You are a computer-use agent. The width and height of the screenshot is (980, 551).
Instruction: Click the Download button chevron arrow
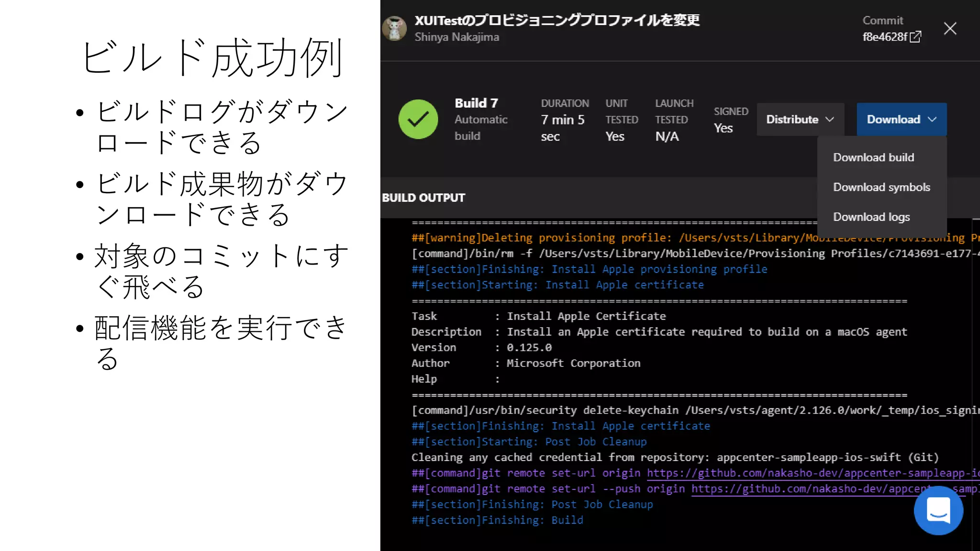[932, 120]
